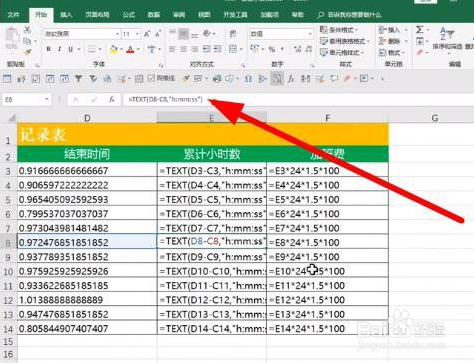
Task: Open the number format dropdown
Action: (310, 34)
